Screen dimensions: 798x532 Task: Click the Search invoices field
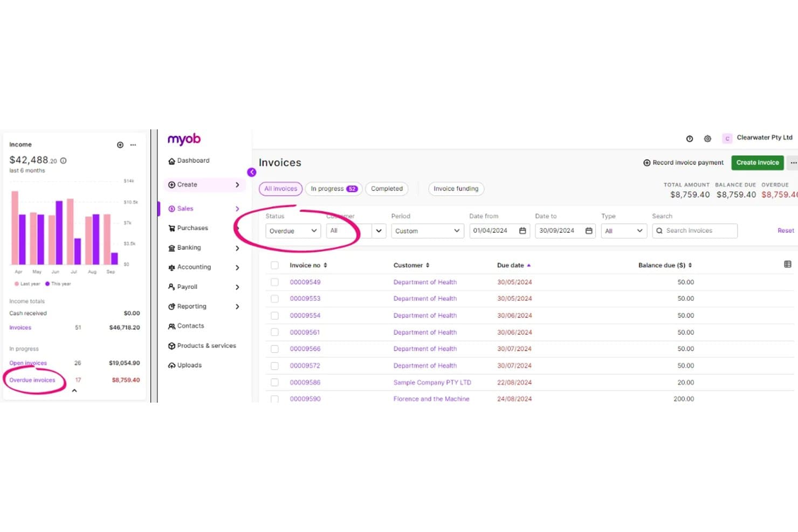[x=694, y=231]
